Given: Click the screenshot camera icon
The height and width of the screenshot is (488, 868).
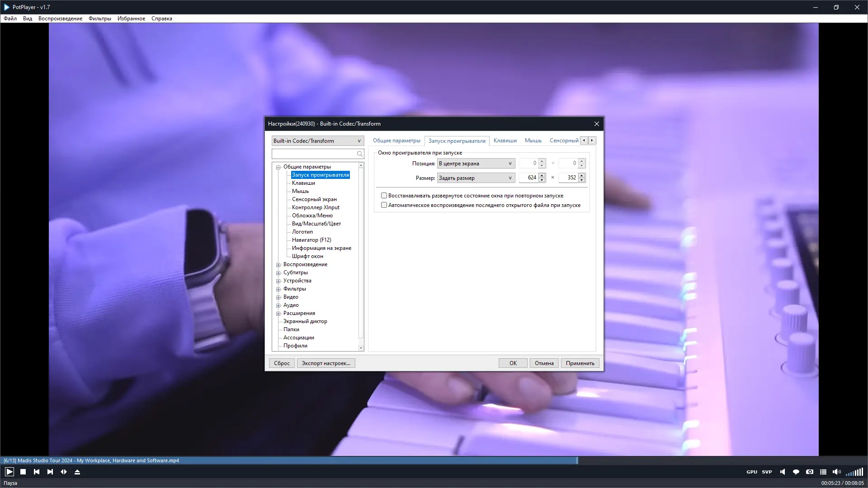Looking at the screenshot, I should pos(810,472).
